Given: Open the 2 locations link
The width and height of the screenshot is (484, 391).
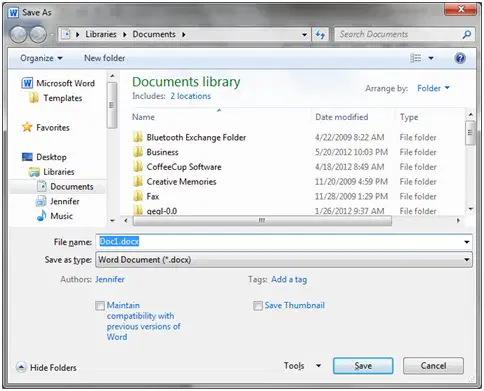Looking at the screenshot, I should (x=190, y=96).
